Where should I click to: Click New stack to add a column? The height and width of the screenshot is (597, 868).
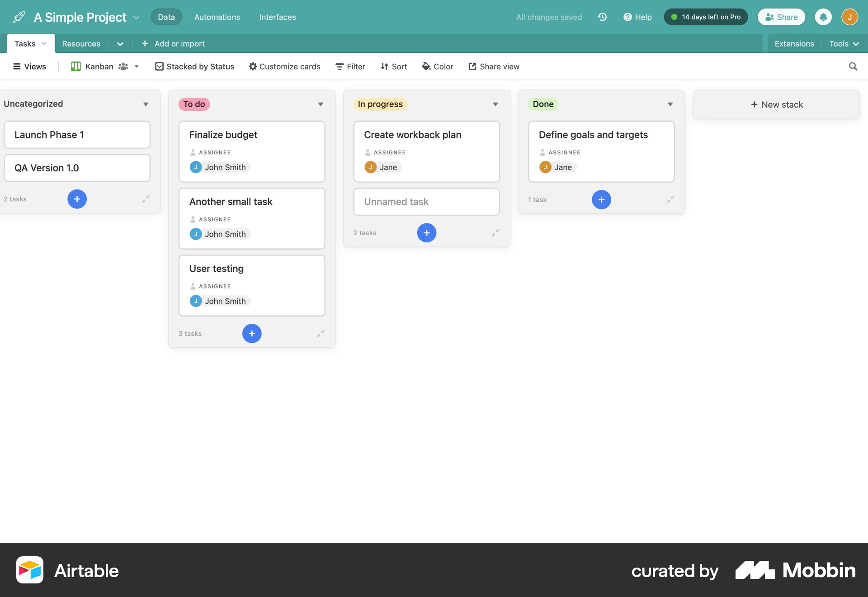776,104
